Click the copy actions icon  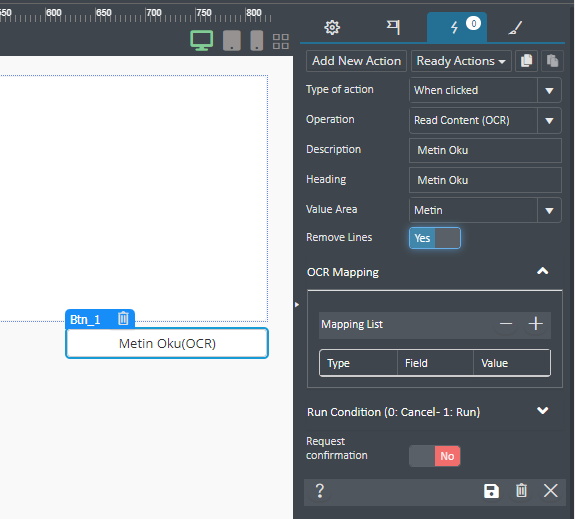526,61
